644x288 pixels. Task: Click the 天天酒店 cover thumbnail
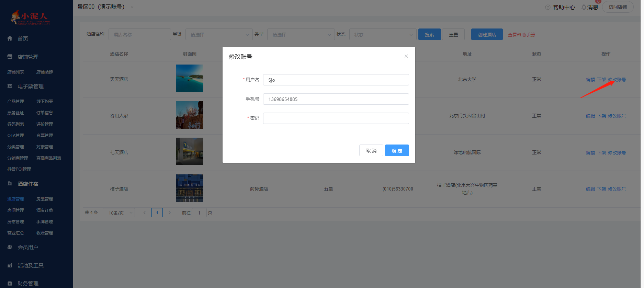(x=189, y=78)
